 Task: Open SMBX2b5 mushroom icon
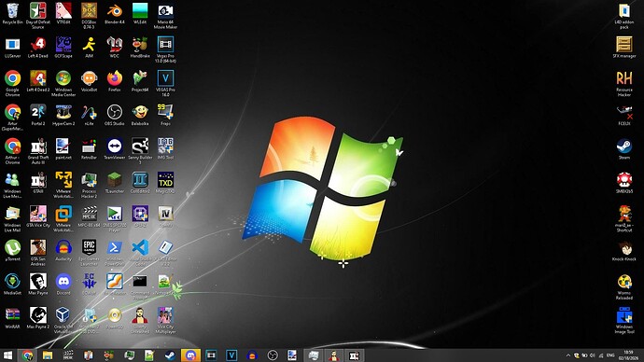[x=624, y=183]
